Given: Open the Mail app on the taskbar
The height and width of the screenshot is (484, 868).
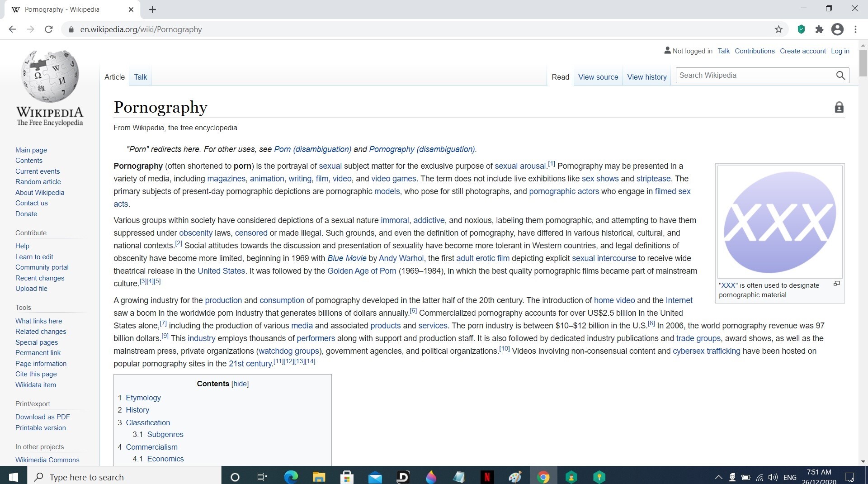Looking at the screenshot, I should (x=375, y=477).
